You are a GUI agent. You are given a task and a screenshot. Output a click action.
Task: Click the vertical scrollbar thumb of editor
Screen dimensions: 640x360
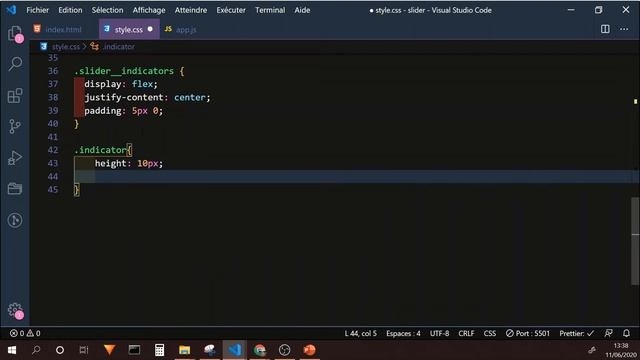pyautogui.click(x=636, y=241)
